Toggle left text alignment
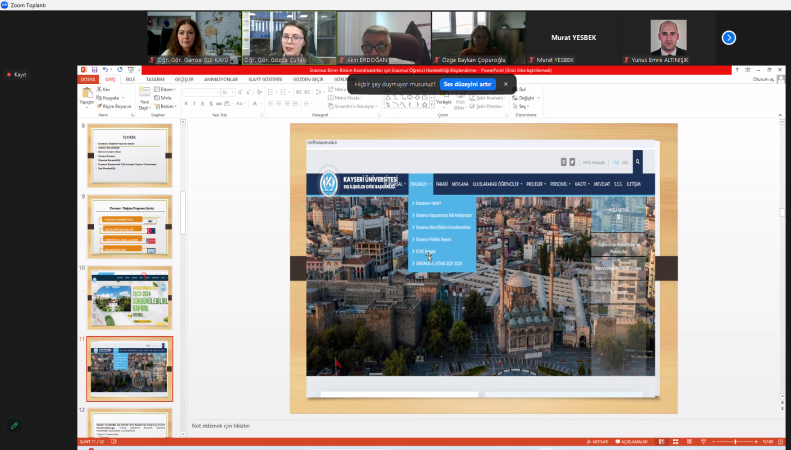 coord(270,103)
